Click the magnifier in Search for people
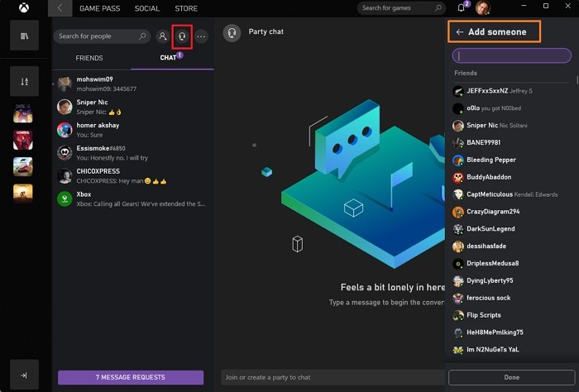This screenshot has height=392, width=579. 142,36
